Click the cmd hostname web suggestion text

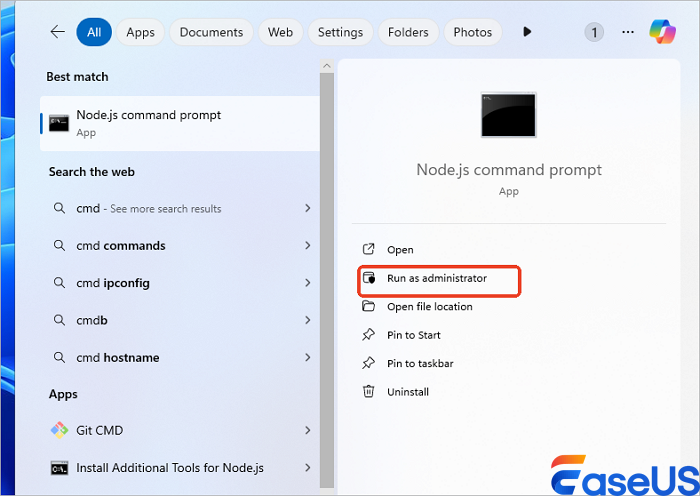point(117,358)
